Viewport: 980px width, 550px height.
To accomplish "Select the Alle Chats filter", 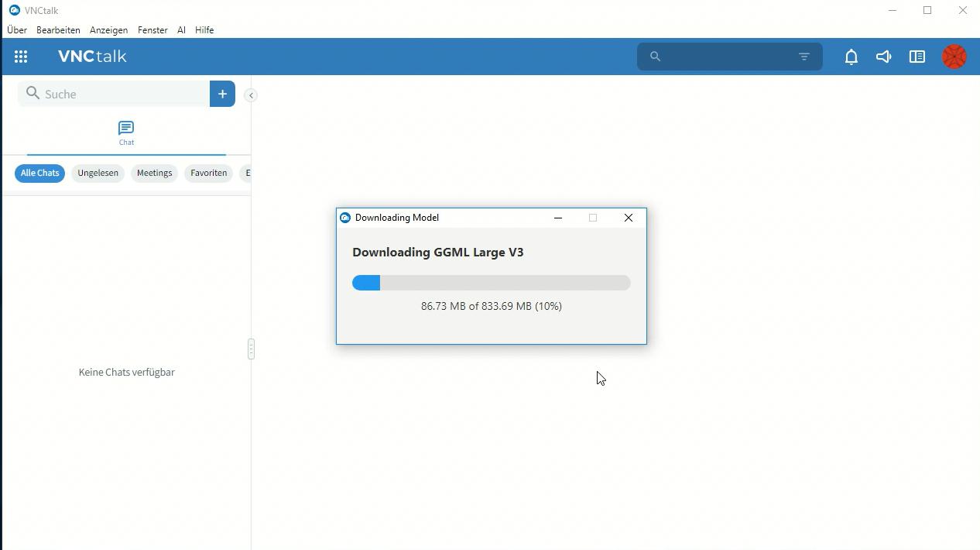I will 40,174.
